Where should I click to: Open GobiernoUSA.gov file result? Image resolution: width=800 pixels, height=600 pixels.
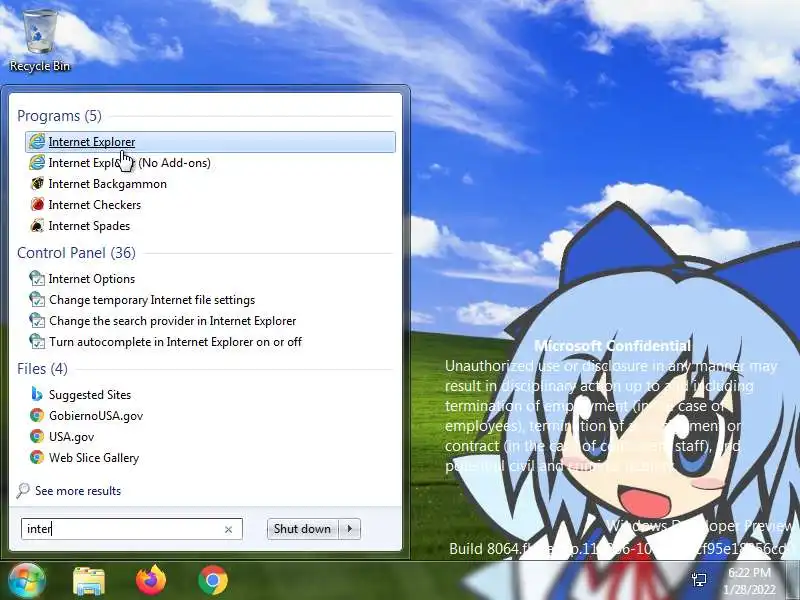coord(96,416)
